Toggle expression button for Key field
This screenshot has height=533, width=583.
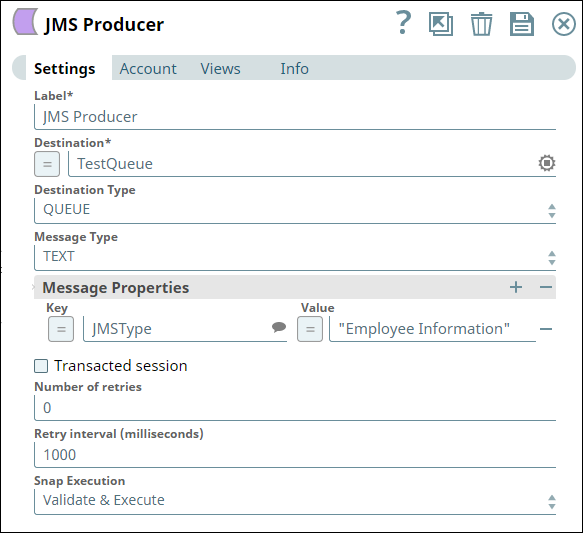coord(61,329)
